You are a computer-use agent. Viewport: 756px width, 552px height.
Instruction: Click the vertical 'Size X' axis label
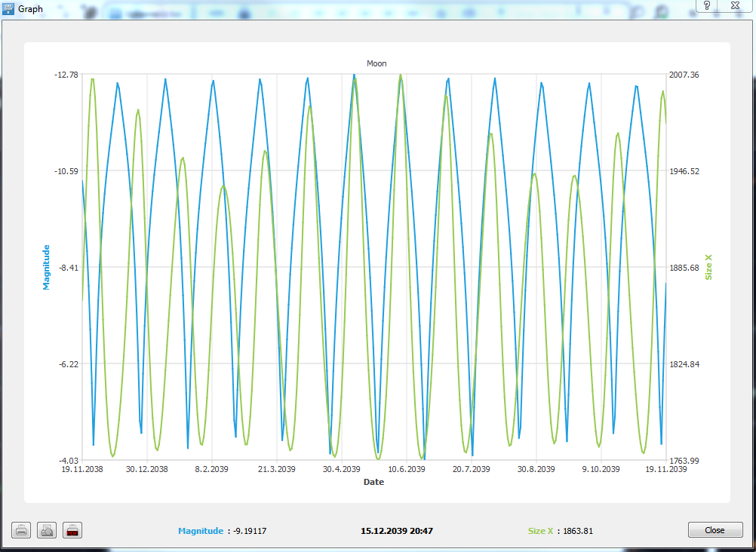[708, 267]
